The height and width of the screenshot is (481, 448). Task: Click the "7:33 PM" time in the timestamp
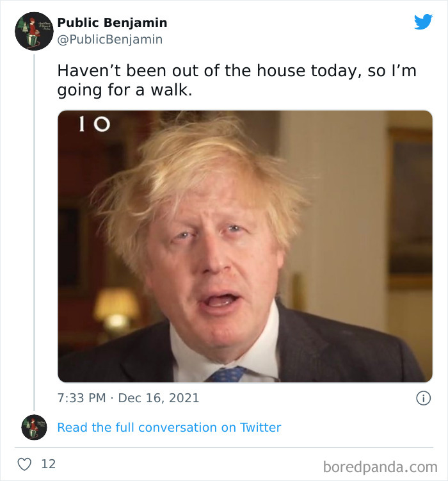point(81,398)
